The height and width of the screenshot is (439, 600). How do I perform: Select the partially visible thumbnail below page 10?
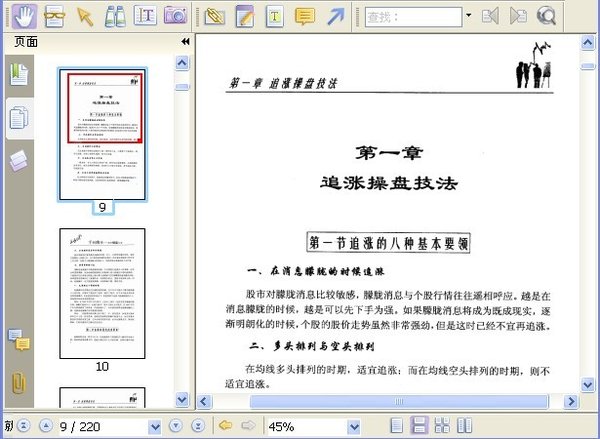(103, 397)
